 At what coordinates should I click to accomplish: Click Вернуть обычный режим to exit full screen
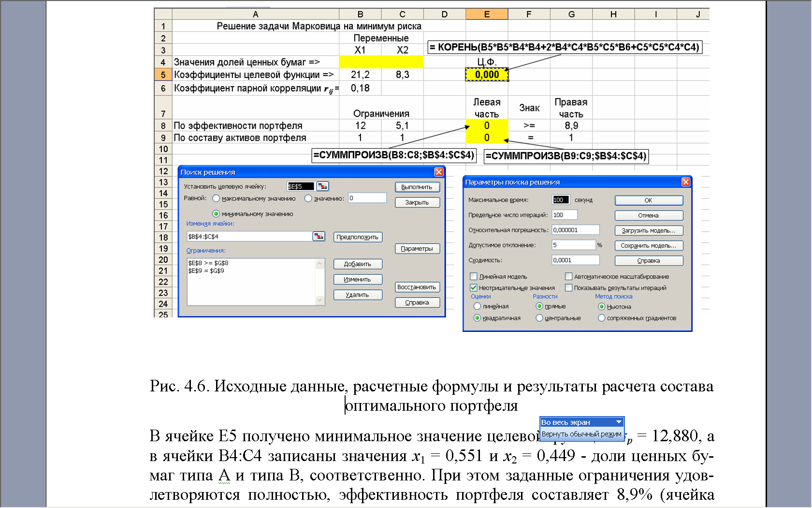click(581, 434)
